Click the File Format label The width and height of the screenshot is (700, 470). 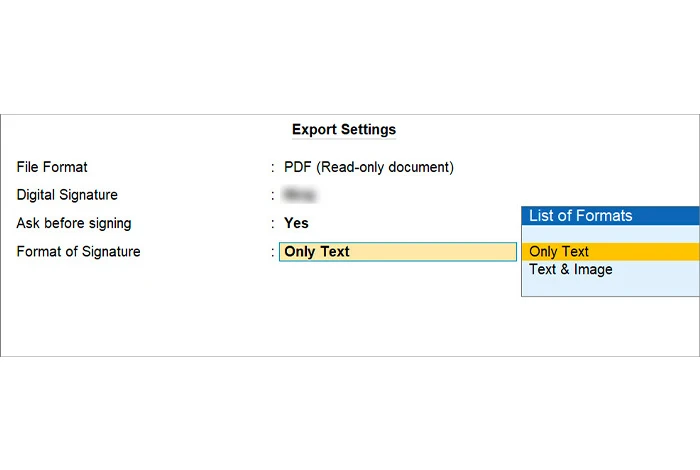click(x=52, y=167)
